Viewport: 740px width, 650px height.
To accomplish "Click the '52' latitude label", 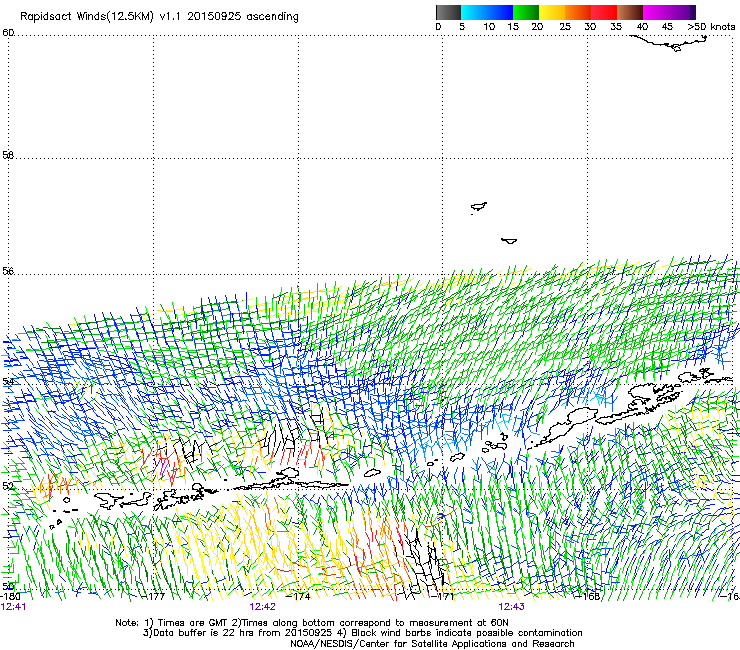I will click(x=8, y=486).
